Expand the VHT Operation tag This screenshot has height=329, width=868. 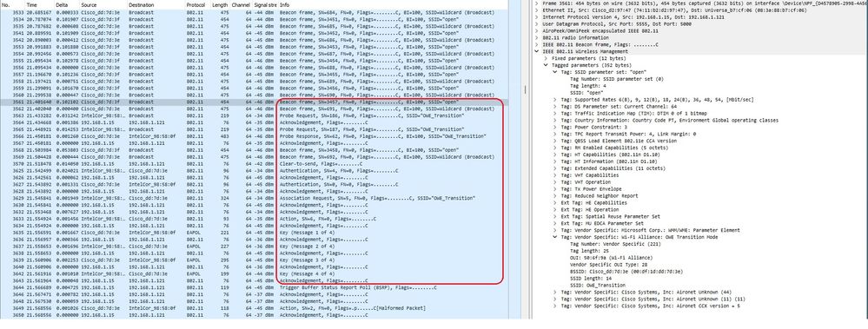555,182
